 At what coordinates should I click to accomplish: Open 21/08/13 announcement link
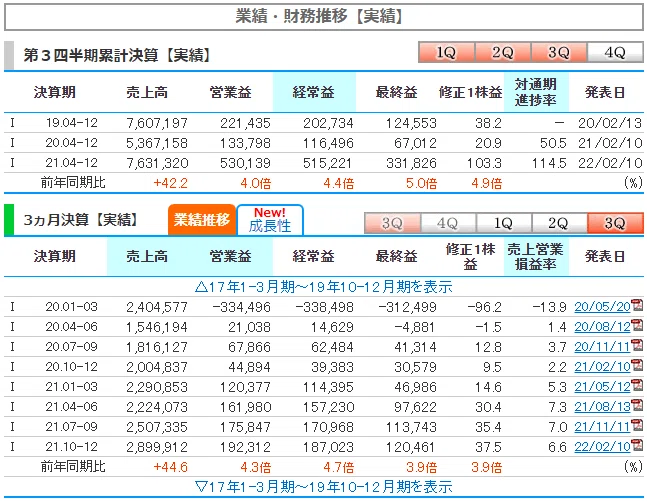pyautogui.click(x=602, y=407)
